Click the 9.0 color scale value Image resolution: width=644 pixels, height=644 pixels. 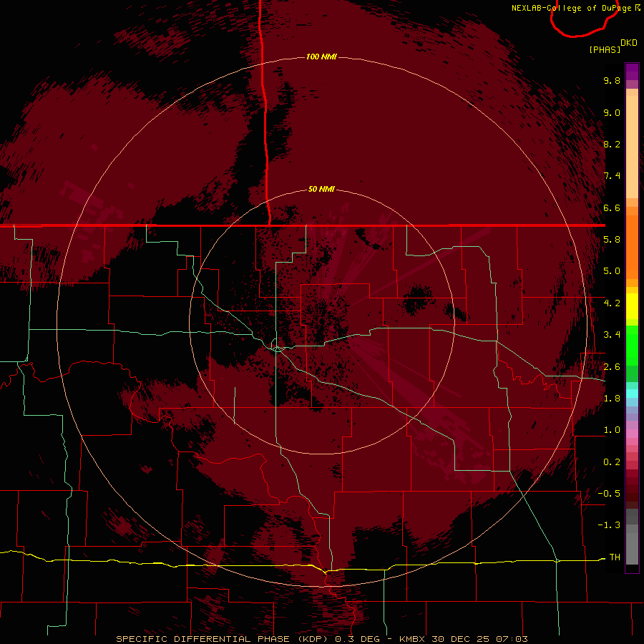pos(612,112)
